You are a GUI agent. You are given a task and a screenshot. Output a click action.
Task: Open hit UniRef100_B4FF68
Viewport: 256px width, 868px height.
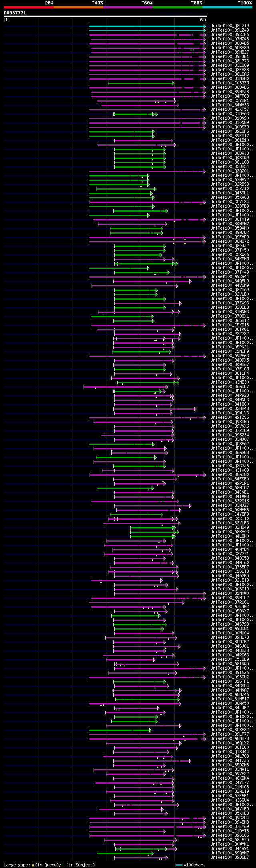coord(230,96)
